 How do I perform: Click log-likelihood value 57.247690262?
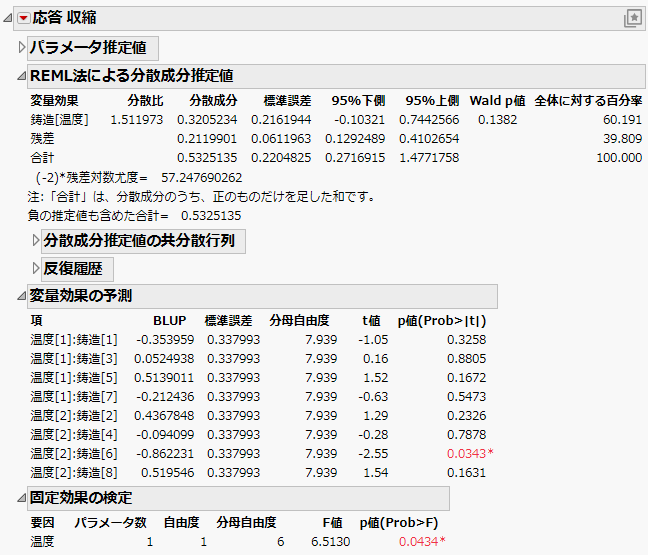(202, 178)
